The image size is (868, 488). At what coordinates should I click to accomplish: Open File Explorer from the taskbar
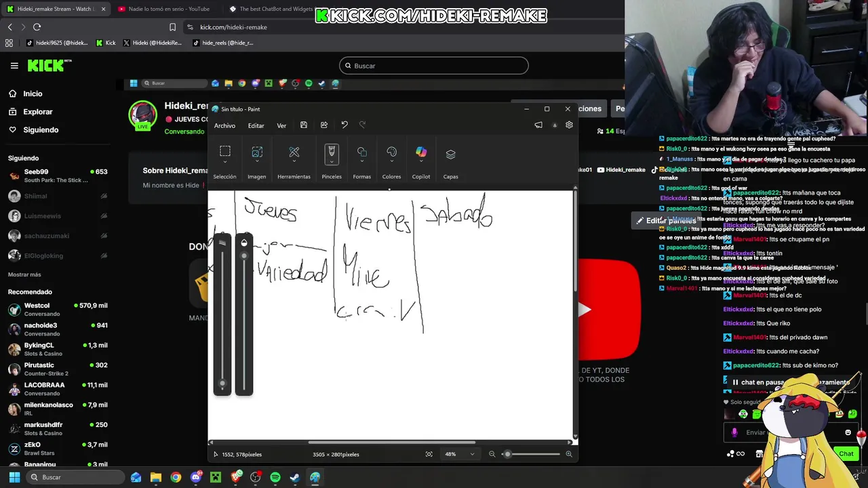[156, 477]
